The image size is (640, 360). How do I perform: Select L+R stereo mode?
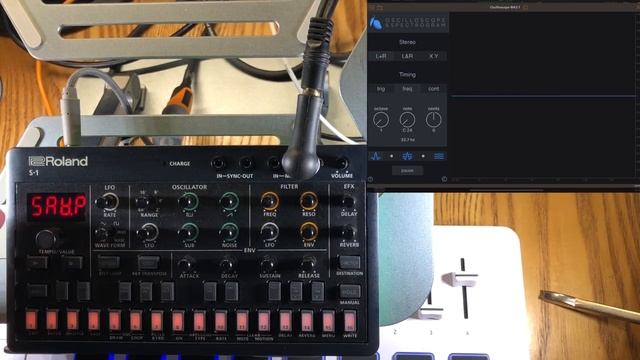coord(381,56)
